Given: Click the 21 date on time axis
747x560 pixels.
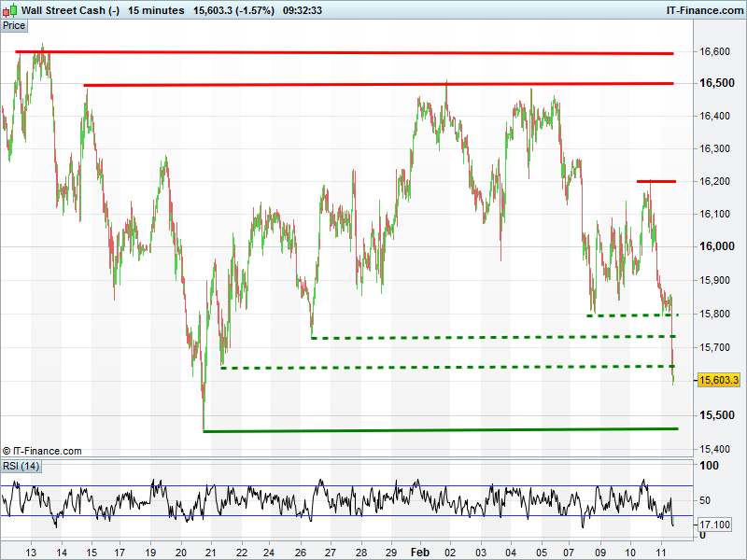Looking at the screenshot, I should (x=211, y=553).
